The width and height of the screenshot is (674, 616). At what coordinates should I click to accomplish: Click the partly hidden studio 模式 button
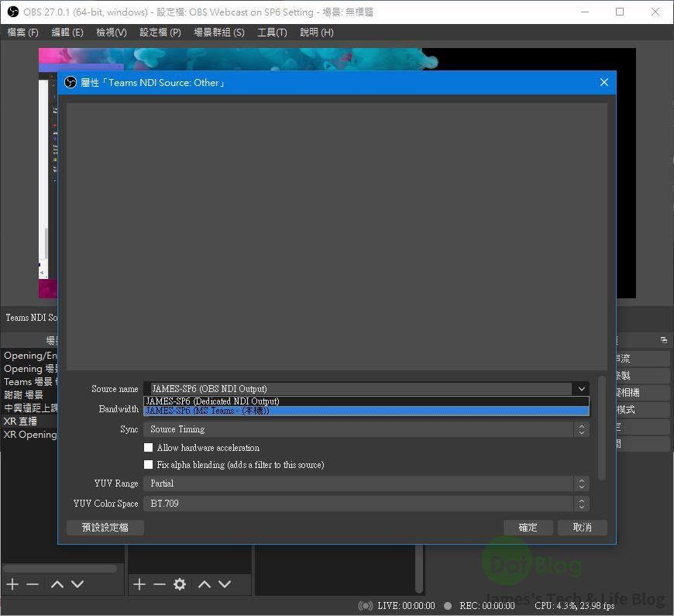tap(642, 410)
